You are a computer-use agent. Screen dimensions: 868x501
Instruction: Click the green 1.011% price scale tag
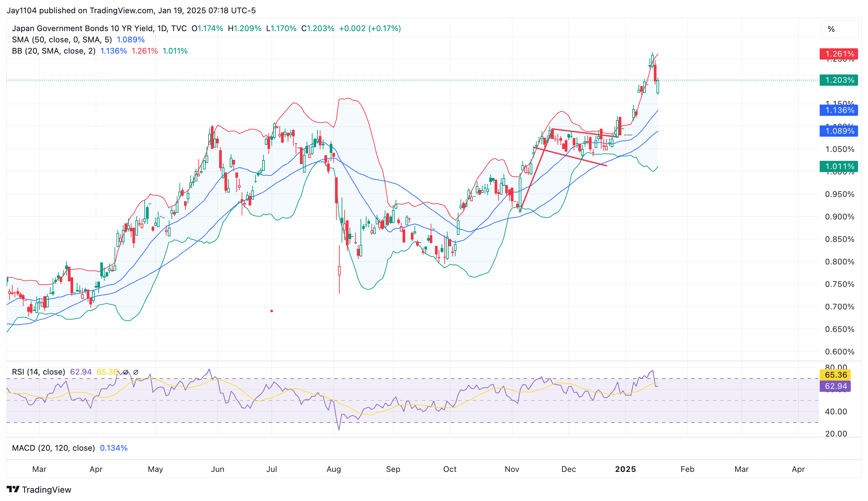[x=839, y=166]
